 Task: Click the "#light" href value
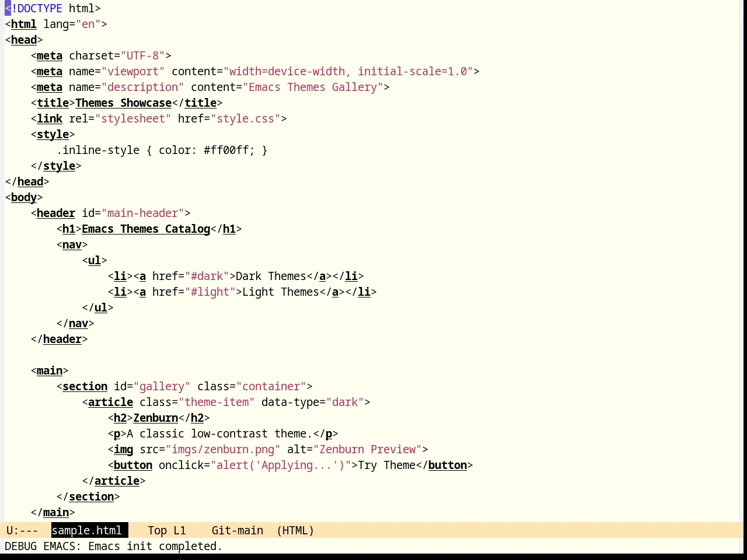(210, 292)
